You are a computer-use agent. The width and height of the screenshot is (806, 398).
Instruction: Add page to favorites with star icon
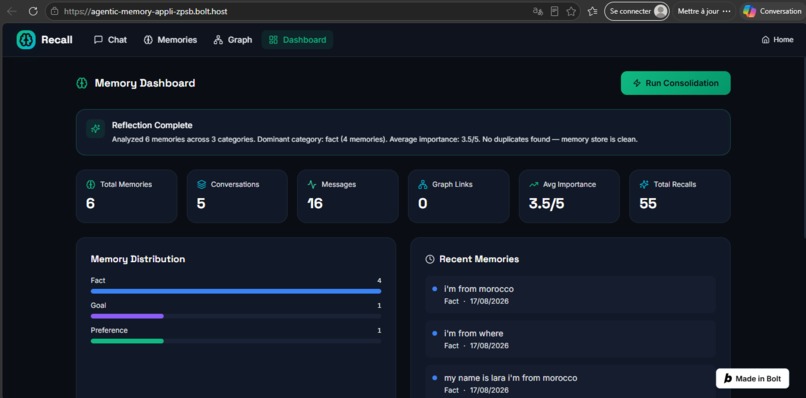571,11
